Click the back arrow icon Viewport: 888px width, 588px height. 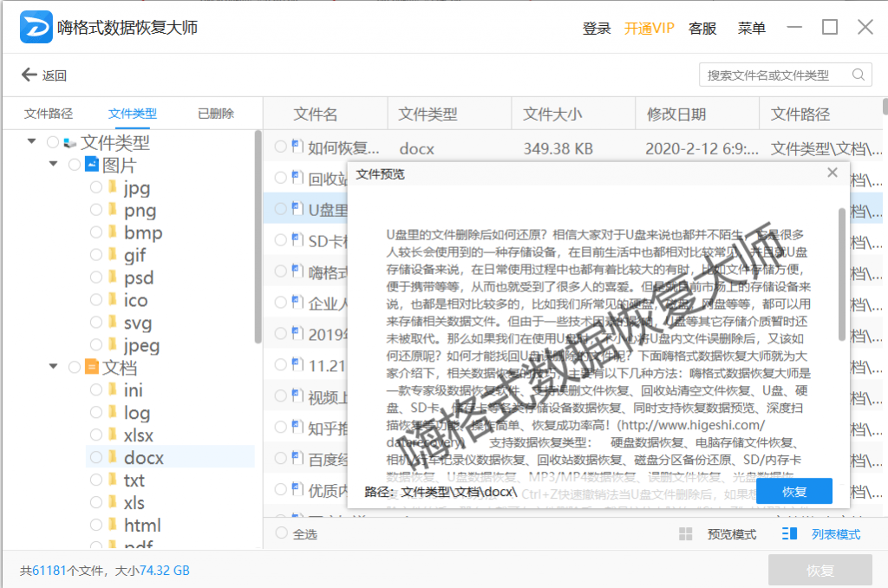29,75
